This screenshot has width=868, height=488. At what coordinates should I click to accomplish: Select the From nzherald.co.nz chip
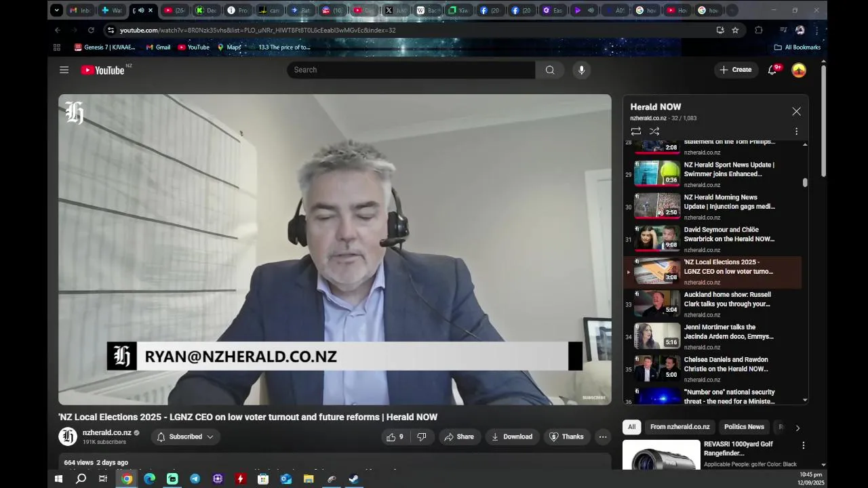(x=679, y=427)
